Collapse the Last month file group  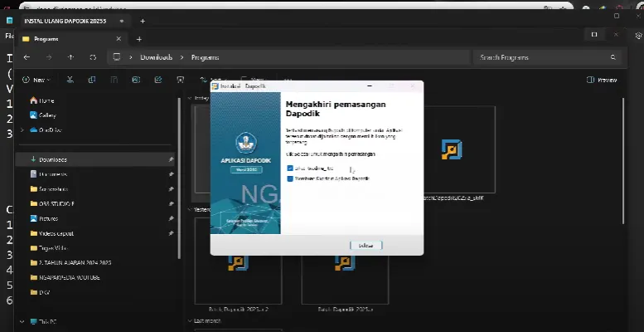click(x=190, y=321)
